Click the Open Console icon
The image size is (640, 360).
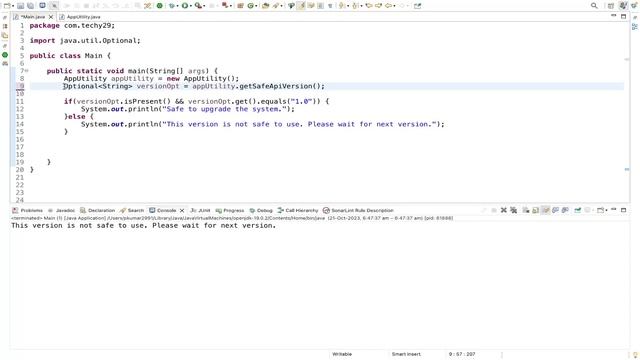click(600, 210)
